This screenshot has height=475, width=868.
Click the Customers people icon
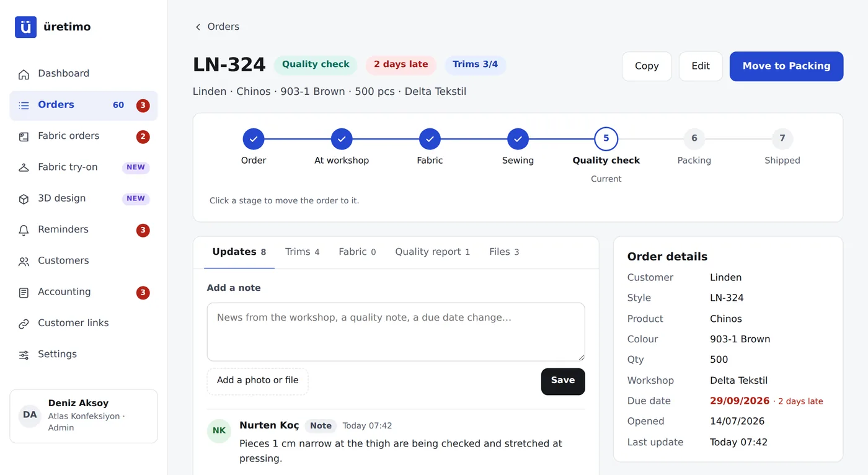click(x=24, y=261)
